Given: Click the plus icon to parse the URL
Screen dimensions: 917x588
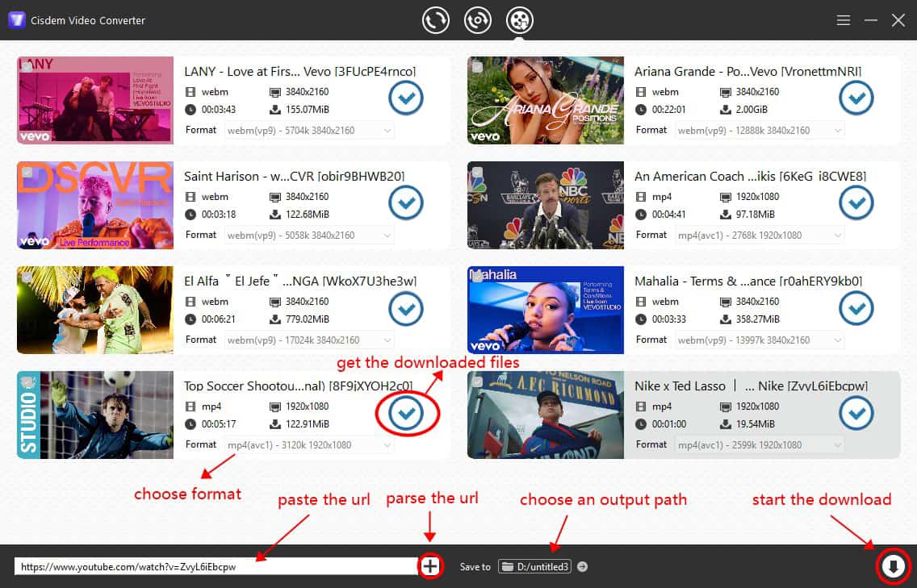Looking at the screenshot, I should pyautogui.click(x=430, y=565).
